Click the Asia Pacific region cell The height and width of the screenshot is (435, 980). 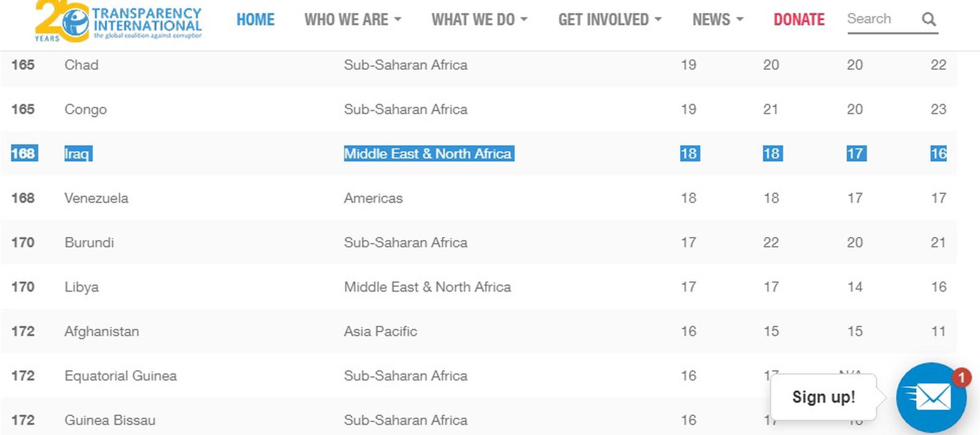tap(380, 331)
